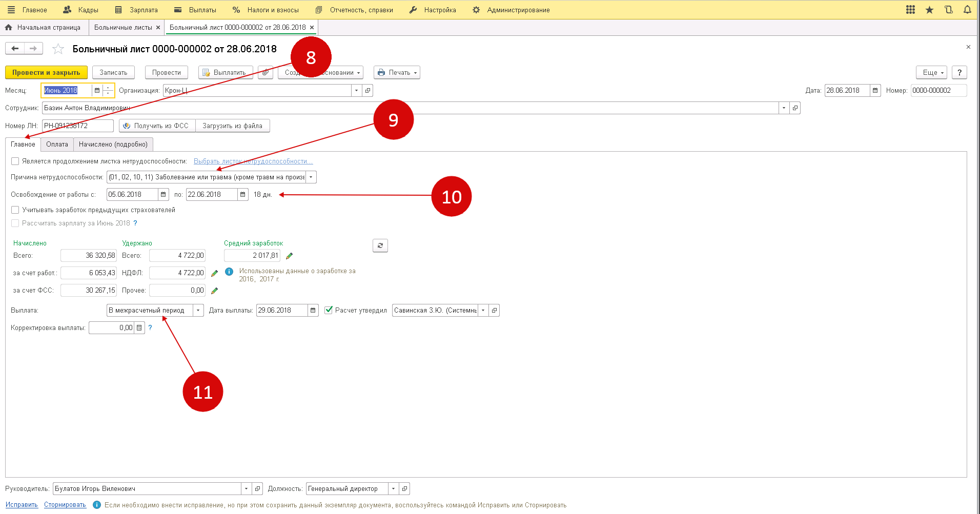This screenshot has height=514, width=980.
Task: Open calculator in Корректировка выплаты field
Action: (x=139, y=328)
